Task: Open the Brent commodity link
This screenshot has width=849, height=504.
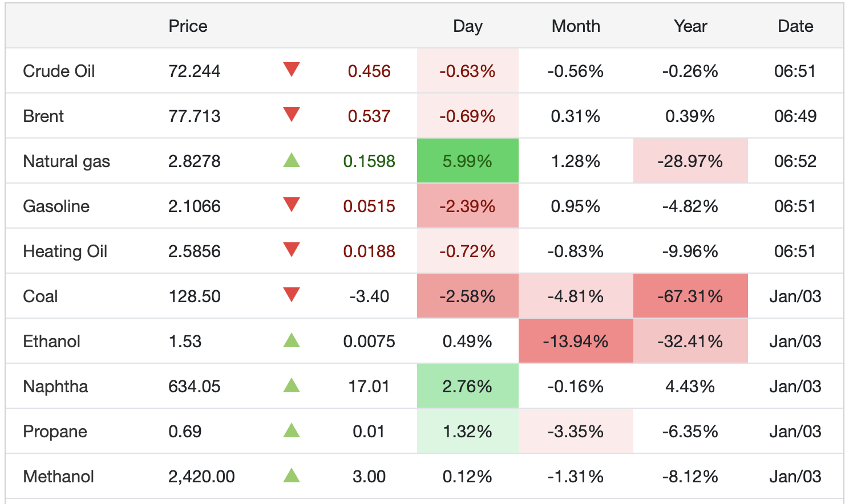Action: coord(43,116)
